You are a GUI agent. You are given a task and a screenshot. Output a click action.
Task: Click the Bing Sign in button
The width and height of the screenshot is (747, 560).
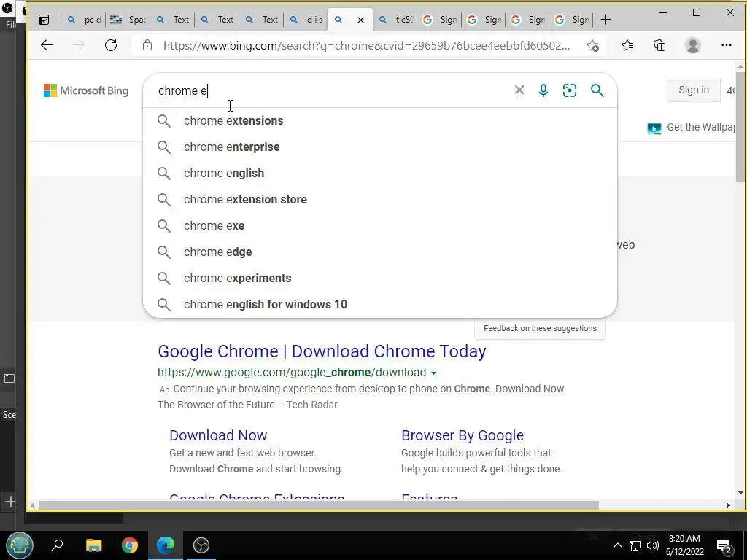tap(693, 90)
